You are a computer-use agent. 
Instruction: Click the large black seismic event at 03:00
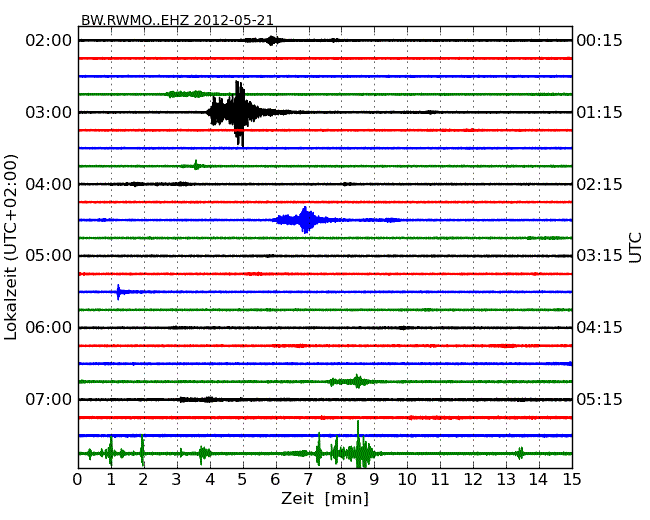(238, 113)
